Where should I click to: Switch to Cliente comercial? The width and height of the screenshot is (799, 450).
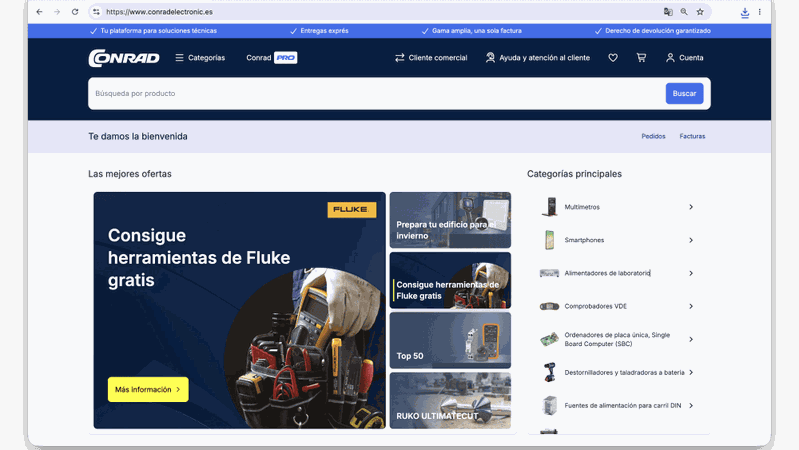431,58
